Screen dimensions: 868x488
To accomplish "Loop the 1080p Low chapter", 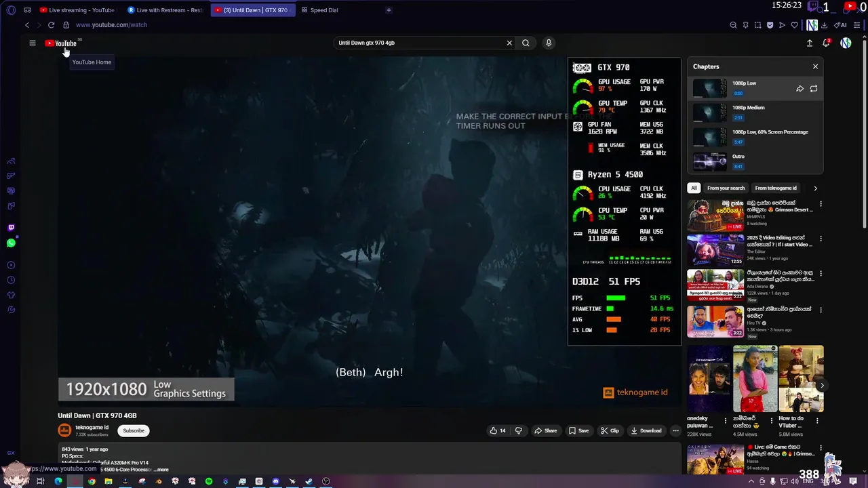I will tap(814, 89).
